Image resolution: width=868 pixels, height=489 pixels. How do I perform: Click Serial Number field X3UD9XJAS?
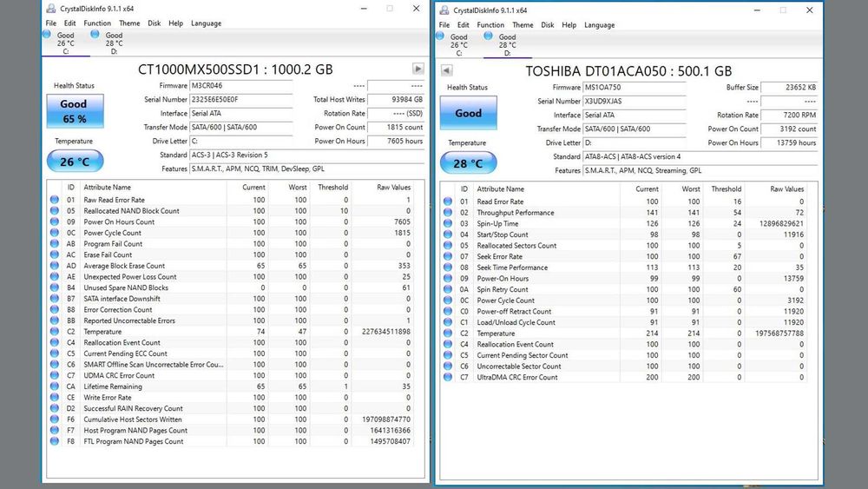pos(635,102)
